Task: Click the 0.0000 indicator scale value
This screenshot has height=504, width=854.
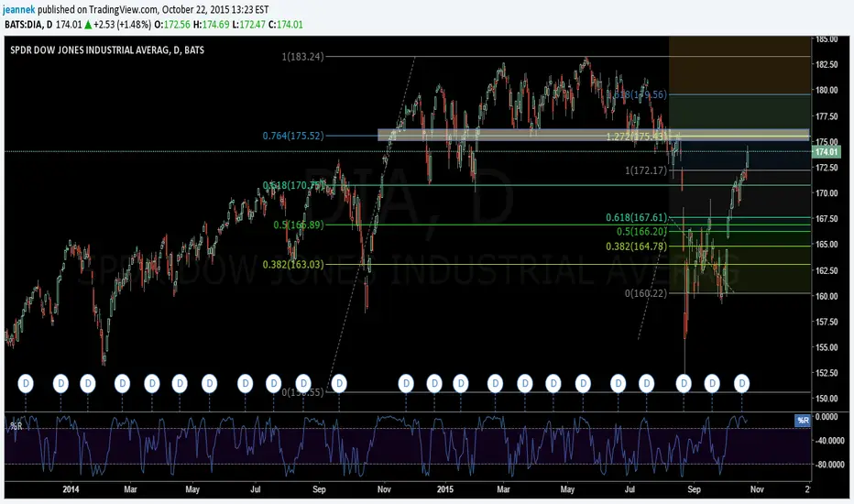Action: 827,417
